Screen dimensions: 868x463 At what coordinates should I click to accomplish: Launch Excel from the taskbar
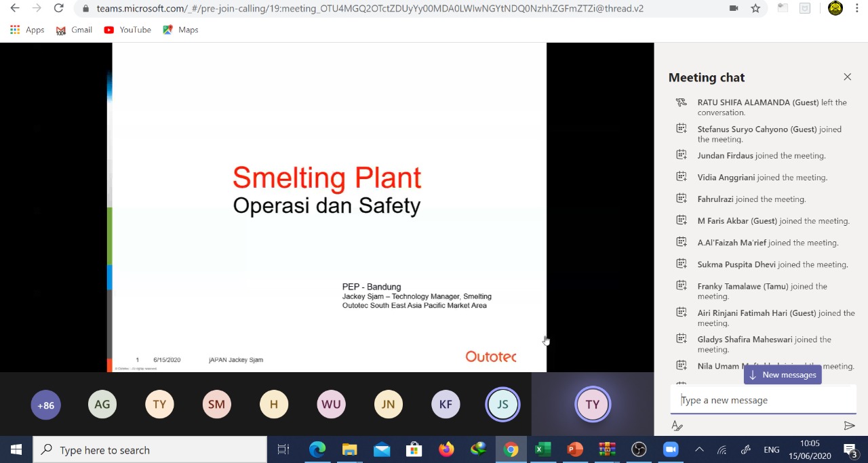pos(542,449)
